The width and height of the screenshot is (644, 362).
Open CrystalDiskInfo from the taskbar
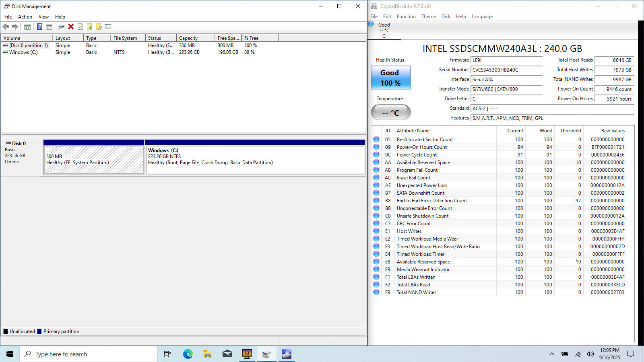tap(286, 354)
